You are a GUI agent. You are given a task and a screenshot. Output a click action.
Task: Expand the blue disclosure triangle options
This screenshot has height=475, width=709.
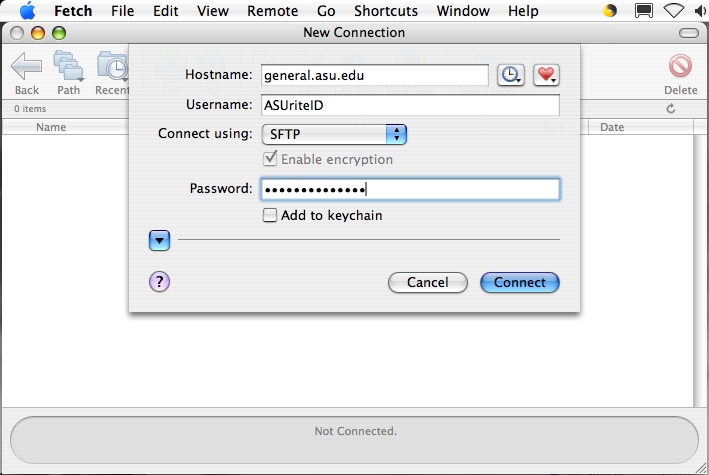(159, 240)
